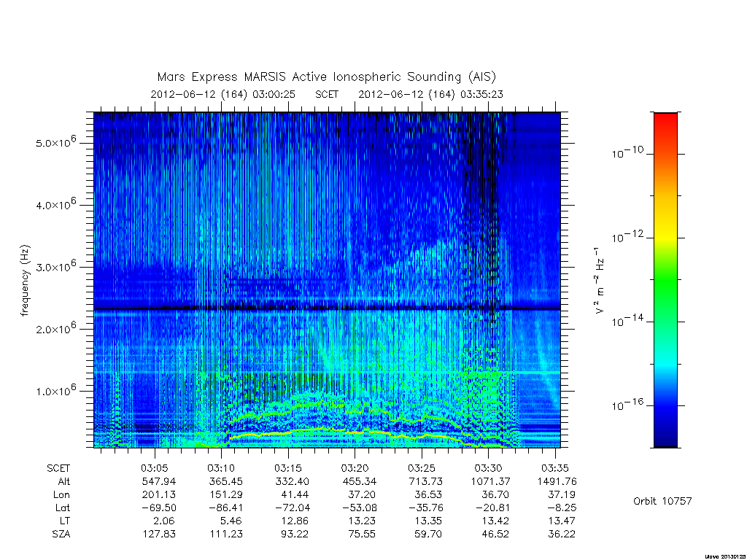Screen dimensions: 747x560
Task: Select SZA value "127.83"
Action: click(158, 534)
